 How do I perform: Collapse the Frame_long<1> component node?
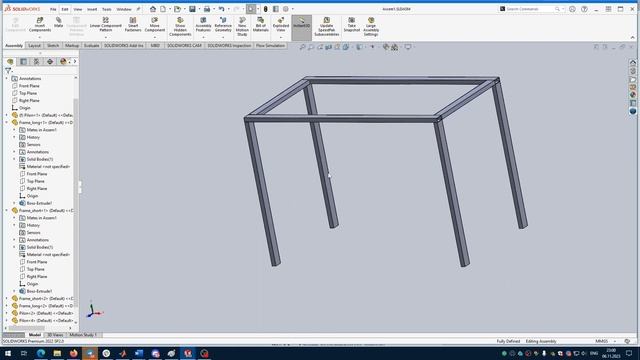tap(7, 122)
